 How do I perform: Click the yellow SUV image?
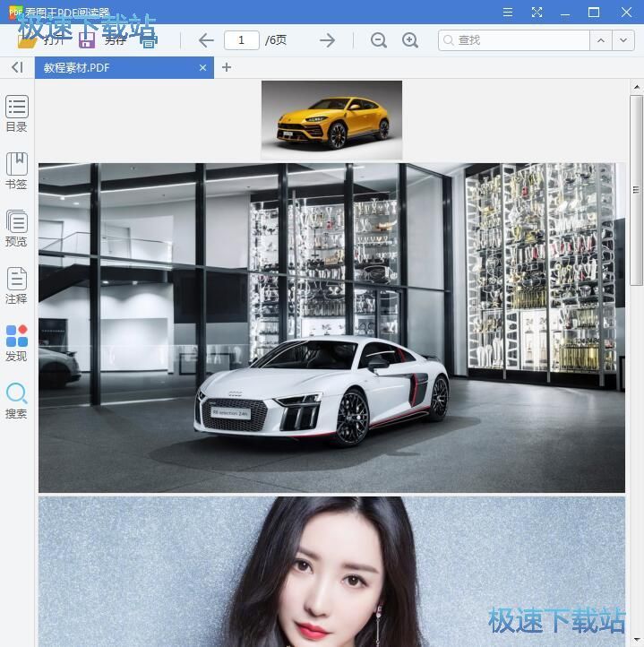[x=331, y=120]
